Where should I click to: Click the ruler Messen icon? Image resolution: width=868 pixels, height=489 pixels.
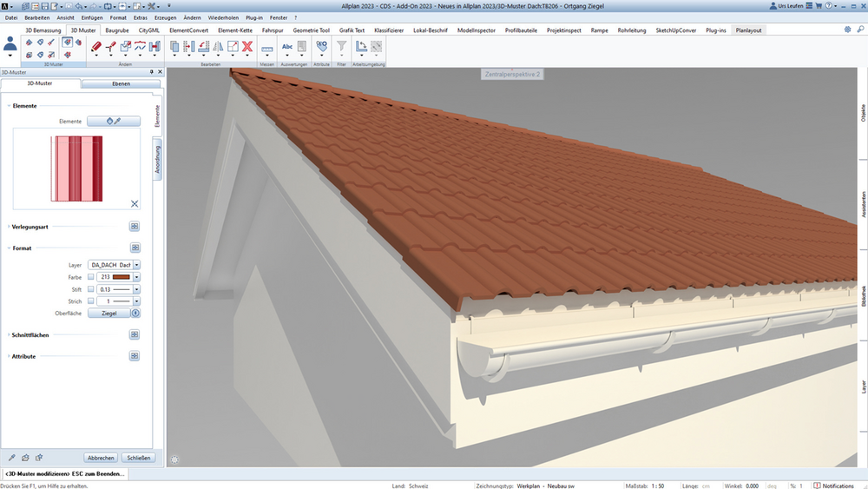coord(266,49)
